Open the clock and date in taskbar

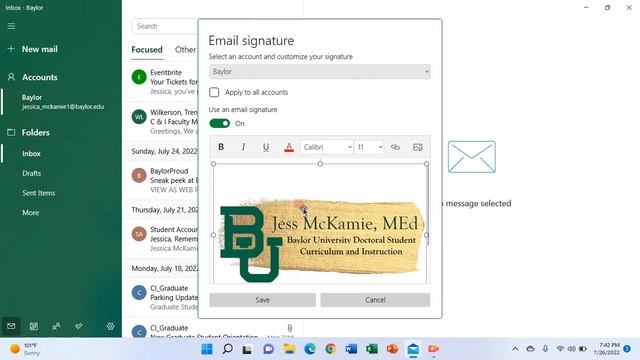click(606, 349)
